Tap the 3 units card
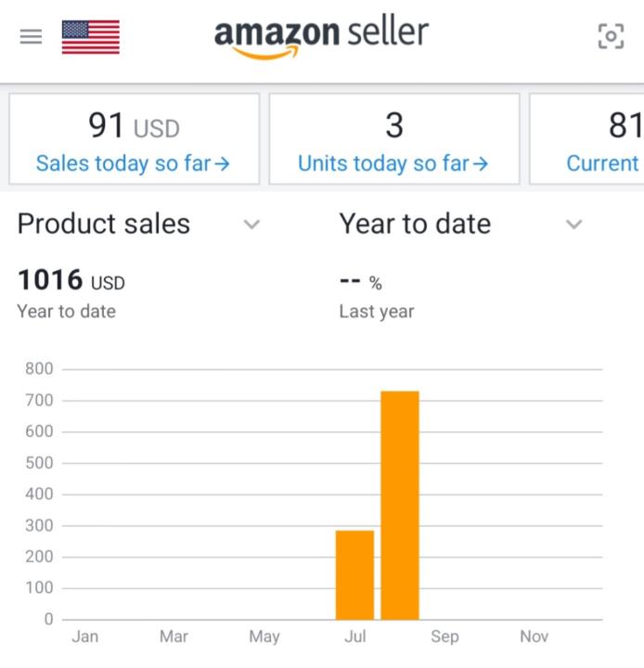The image size is (644, 668). point(393,124)
